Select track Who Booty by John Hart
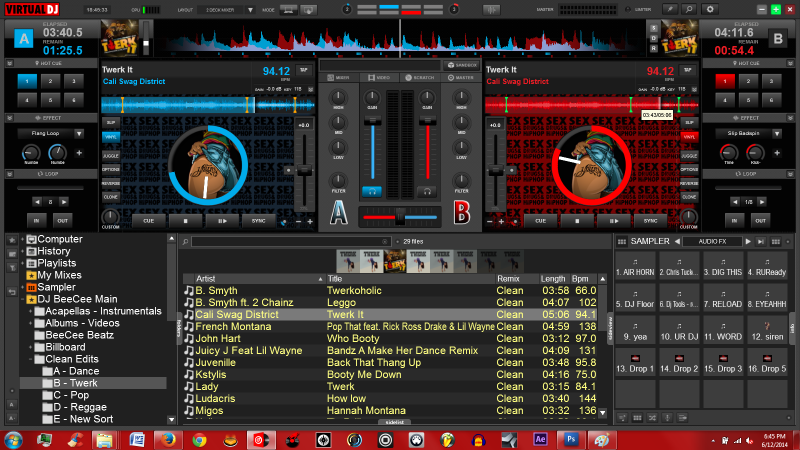Viewport: 800px width, 450px height. click(x=390, y=339)
